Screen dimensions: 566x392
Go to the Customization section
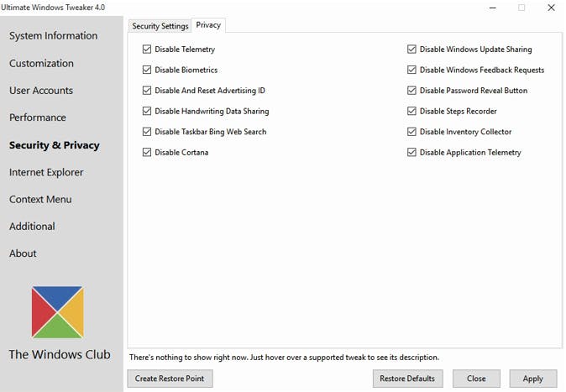(41, 64)
